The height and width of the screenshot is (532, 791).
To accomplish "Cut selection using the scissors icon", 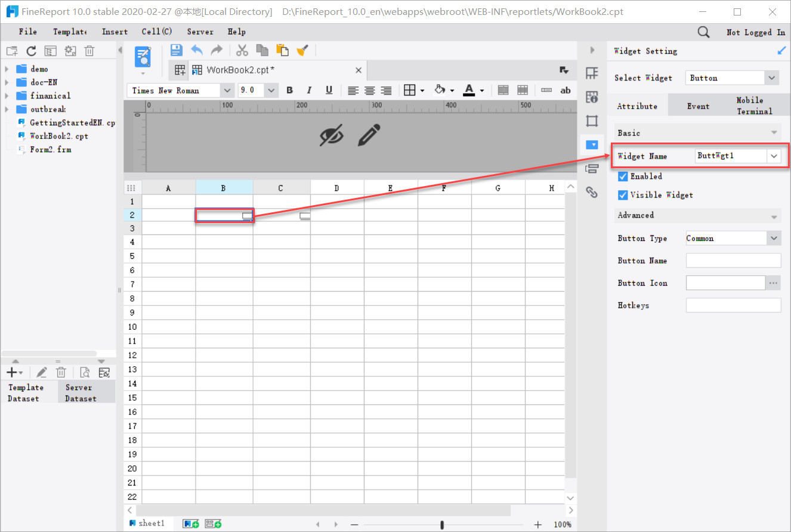I will [x=242, y=50].
